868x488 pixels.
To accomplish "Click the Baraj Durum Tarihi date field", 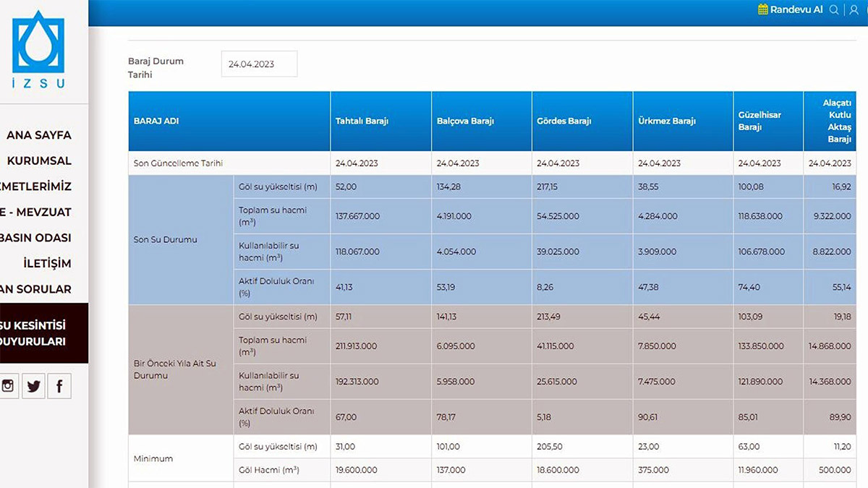I will [259, 64].
